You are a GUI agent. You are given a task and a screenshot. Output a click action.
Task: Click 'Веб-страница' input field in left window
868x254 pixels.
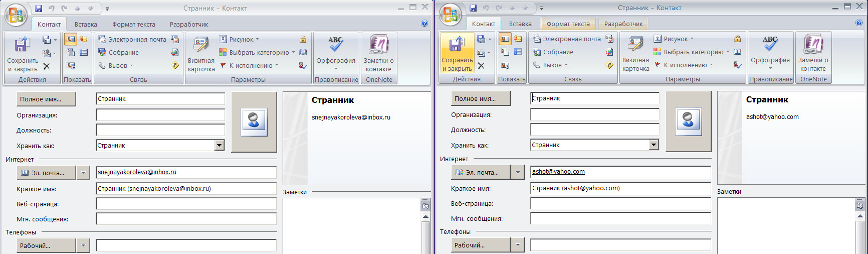[x=186, y=204]
